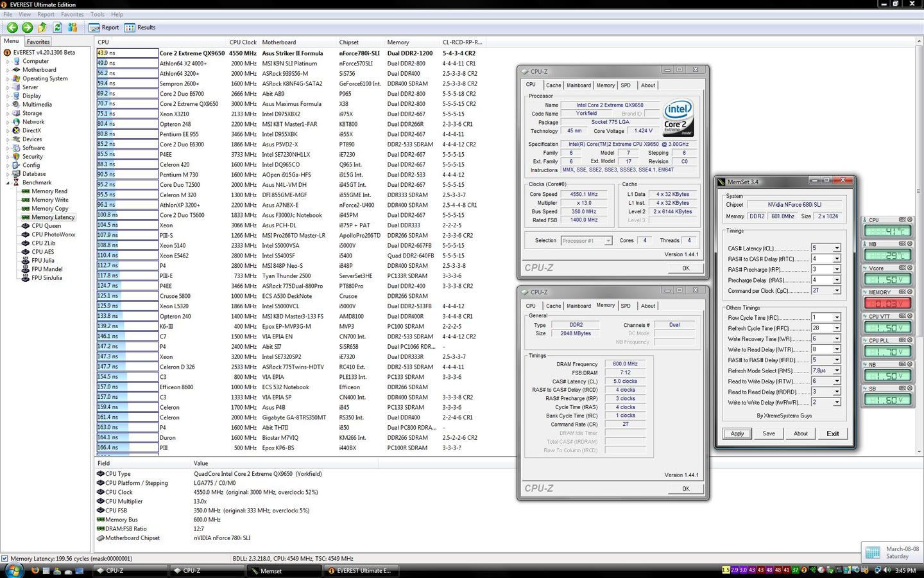Open the Report wizard from the toolbar
The width and height of the screenshot is (924, 578).
(104, 28)
